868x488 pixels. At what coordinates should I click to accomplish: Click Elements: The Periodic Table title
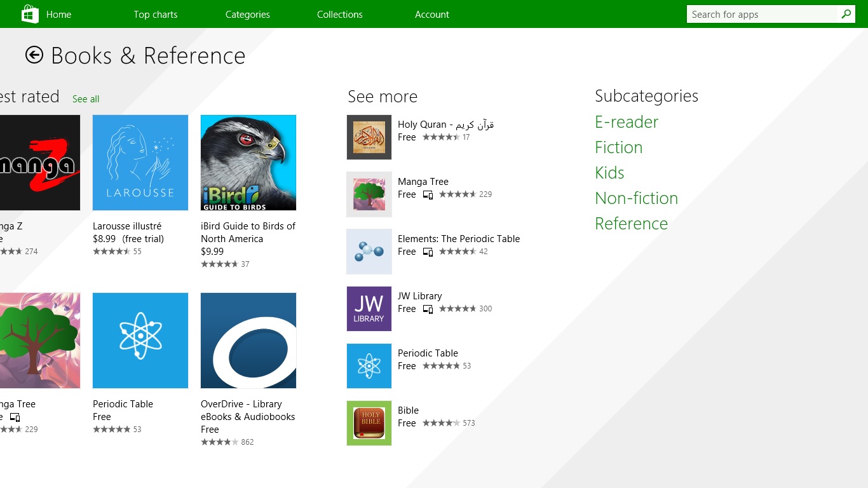click(x=459, y=239)
